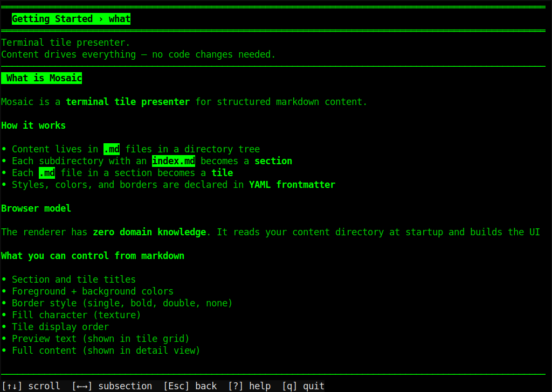Click the "Browser model" heading

pos(36,208)
